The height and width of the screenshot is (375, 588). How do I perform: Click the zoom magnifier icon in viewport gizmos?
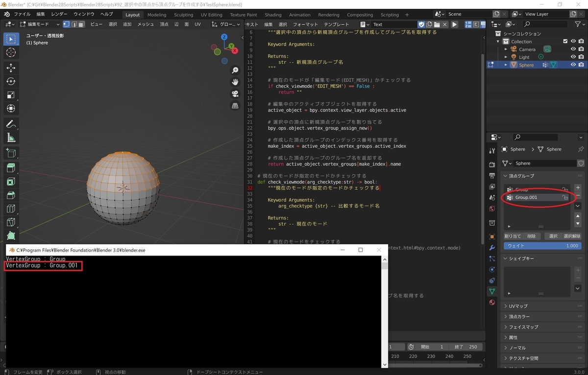[x=235, y=70]
